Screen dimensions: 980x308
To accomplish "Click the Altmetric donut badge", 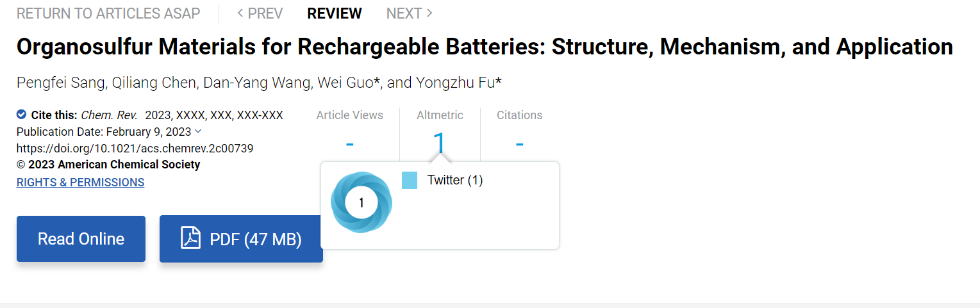I will [x=361, y=202].
